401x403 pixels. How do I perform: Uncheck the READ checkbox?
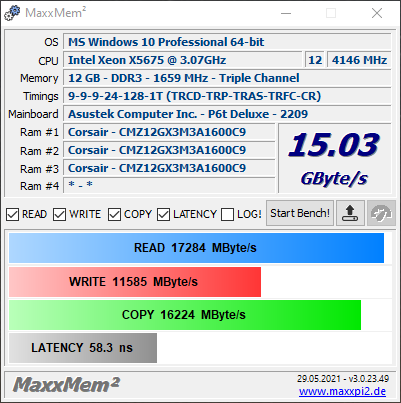tap(12, 214)
